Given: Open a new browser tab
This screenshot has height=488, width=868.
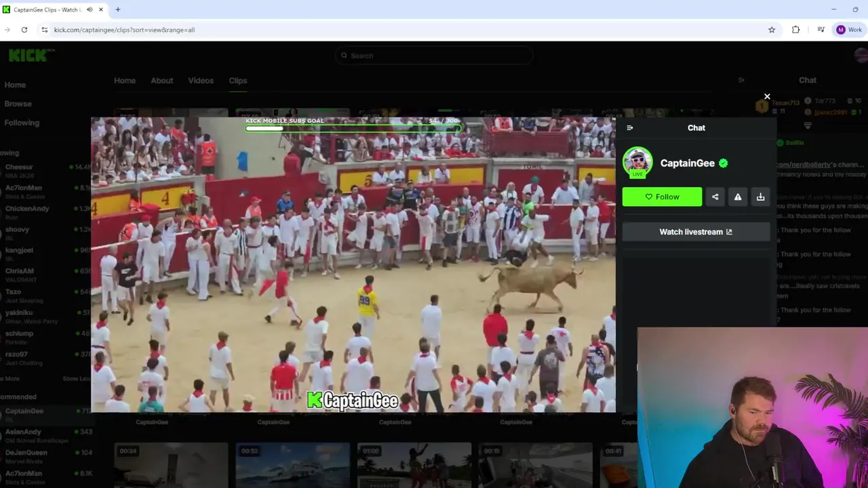Looking at the screenshot, I should coord(117,9).
